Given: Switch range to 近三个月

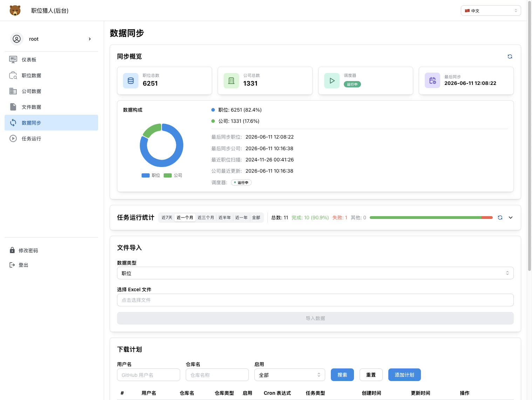Looking at the screenshot, I should pyautogui.click(x=206, y=218).
